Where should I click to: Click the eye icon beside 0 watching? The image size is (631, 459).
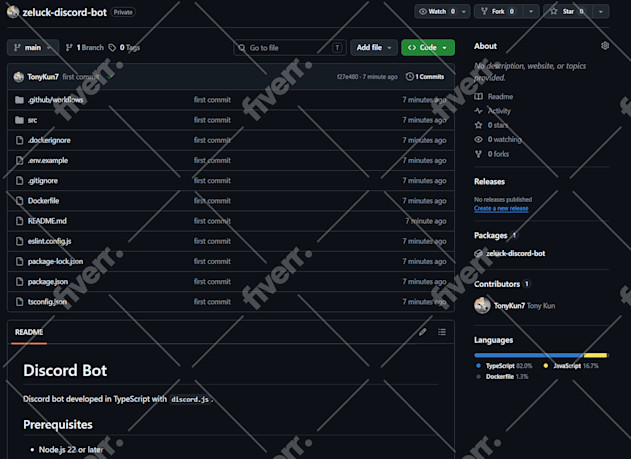[478, 139]
